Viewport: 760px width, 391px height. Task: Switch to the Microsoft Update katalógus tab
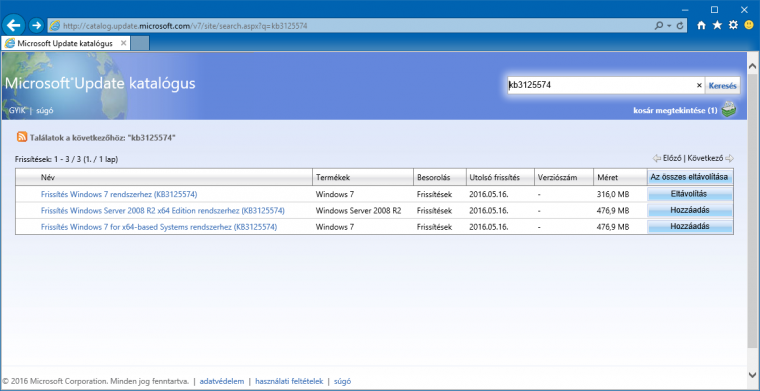tap(65, 43)
